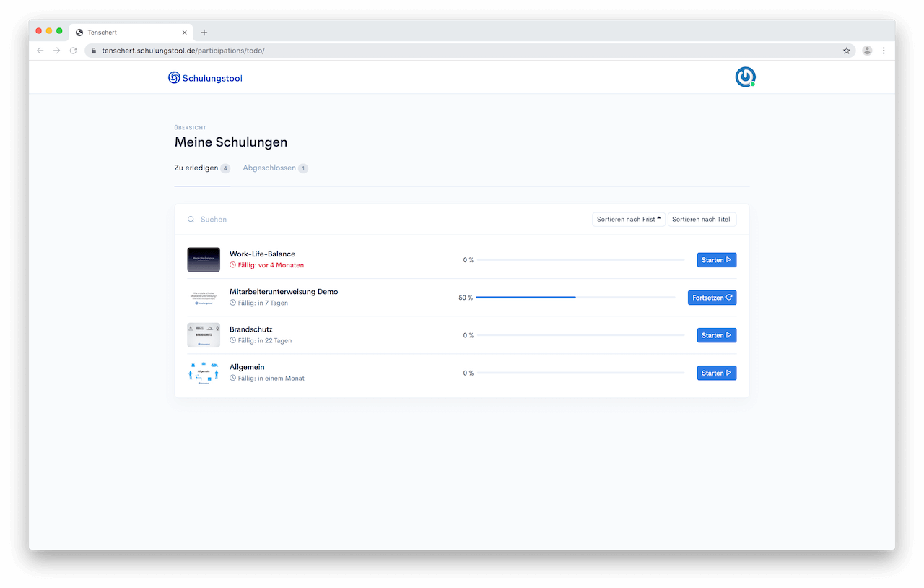Open a new browser tab
Screen dimensions: 924x588
tap(204, 33)
